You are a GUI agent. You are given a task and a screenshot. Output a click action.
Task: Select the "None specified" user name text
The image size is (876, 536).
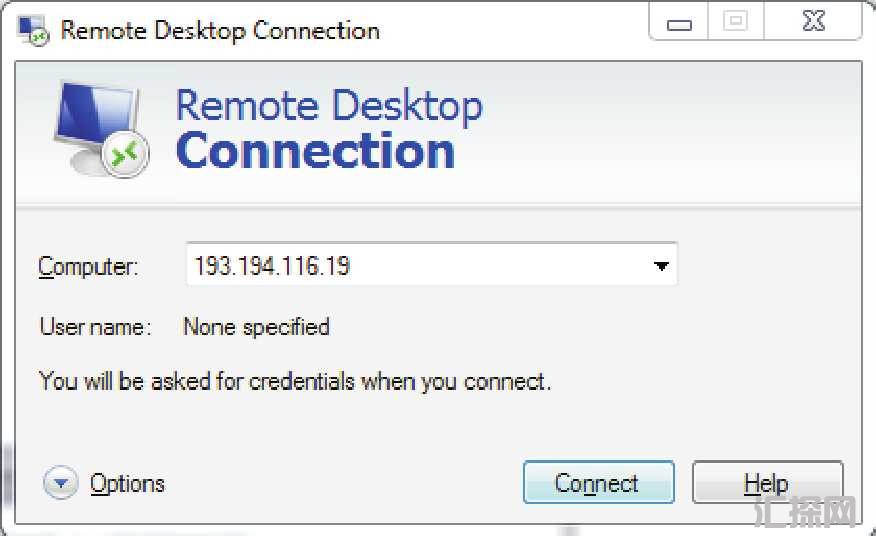pyautogui.click(x=256, y=327)
